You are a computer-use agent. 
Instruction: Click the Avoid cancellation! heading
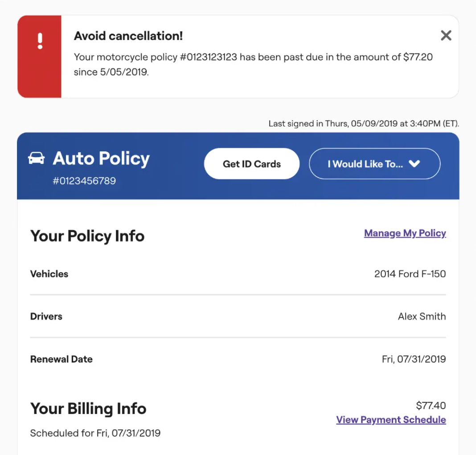(x=128, y=36)
